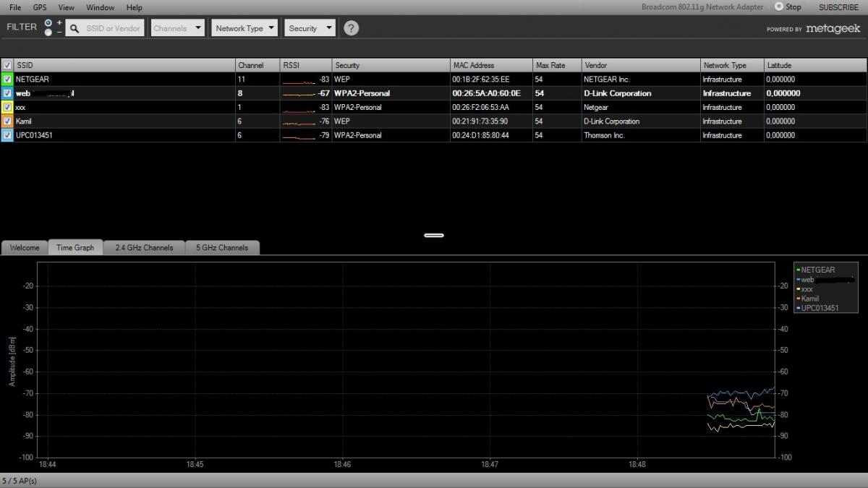Screen dimensions: 868x488
Task: Click MAC address 00:26:5A:A0:60:0E
Action: coord(486,93)
